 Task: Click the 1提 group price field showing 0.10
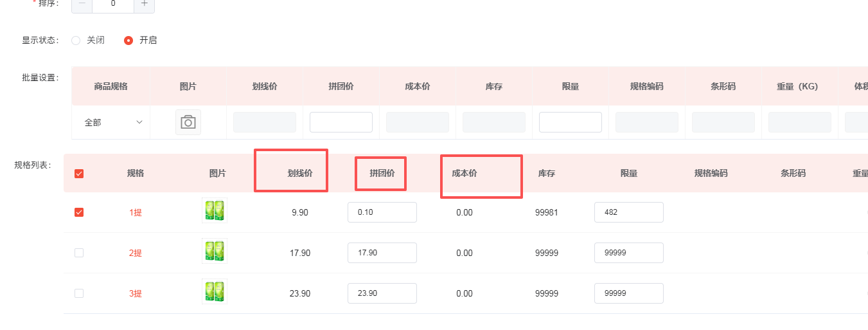(382, 212)
